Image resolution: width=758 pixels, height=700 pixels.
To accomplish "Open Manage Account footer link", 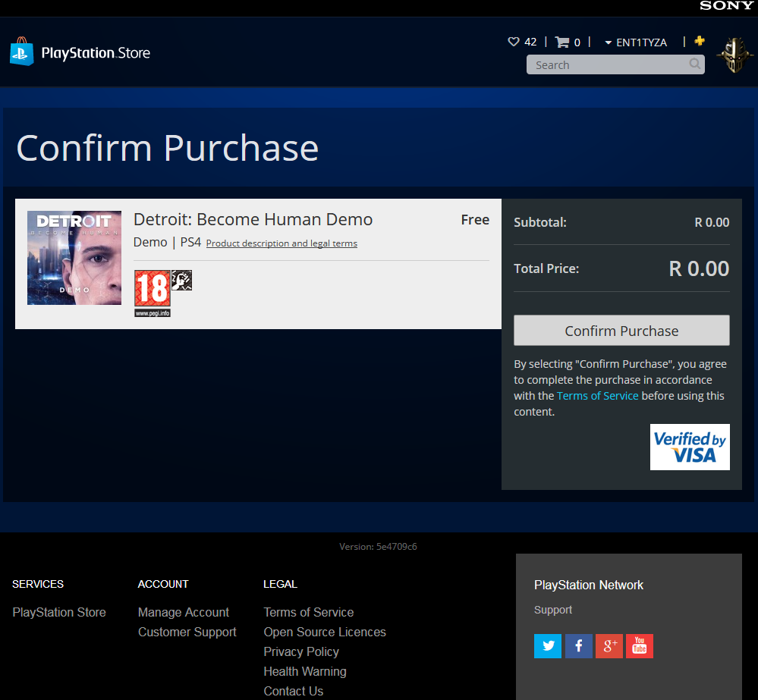I will click(x=183, y=612).
